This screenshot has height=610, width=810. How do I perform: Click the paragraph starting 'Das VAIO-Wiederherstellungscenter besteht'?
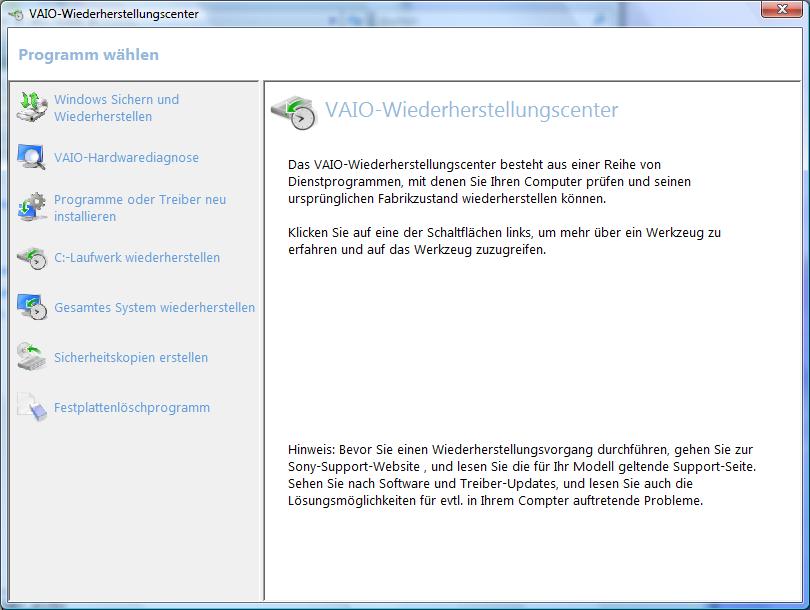489,181
